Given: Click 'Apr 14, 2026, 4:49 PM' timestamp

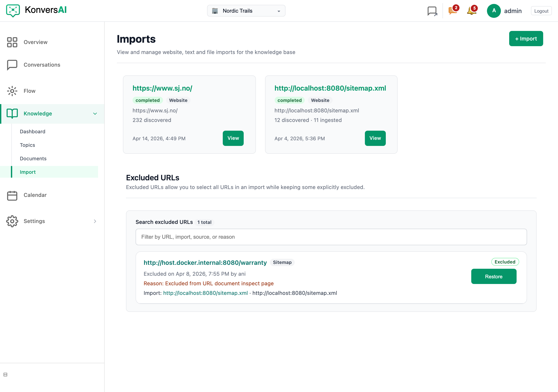Looking at the screenshot, I should point(159,139).
